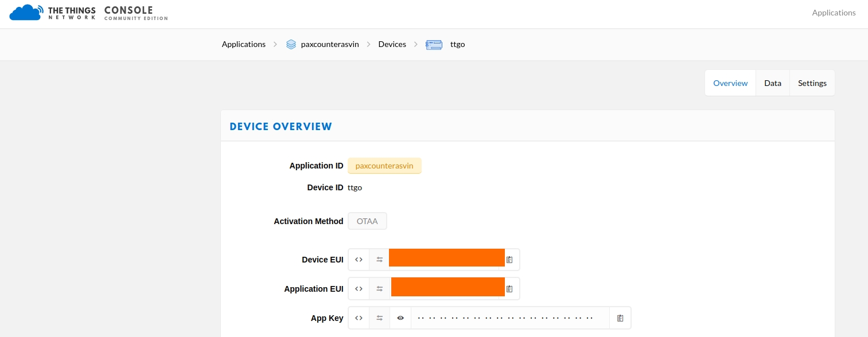The height and width of the screenshot is (337, 868).
Task: Open the Settings tab
Action: click(x=812, y=83)
